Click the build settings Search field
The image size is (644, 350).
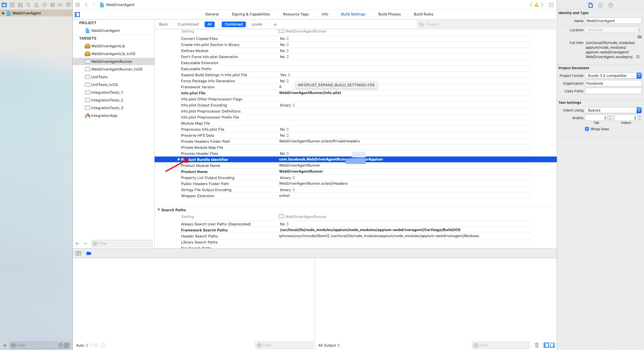click(486, 24)
